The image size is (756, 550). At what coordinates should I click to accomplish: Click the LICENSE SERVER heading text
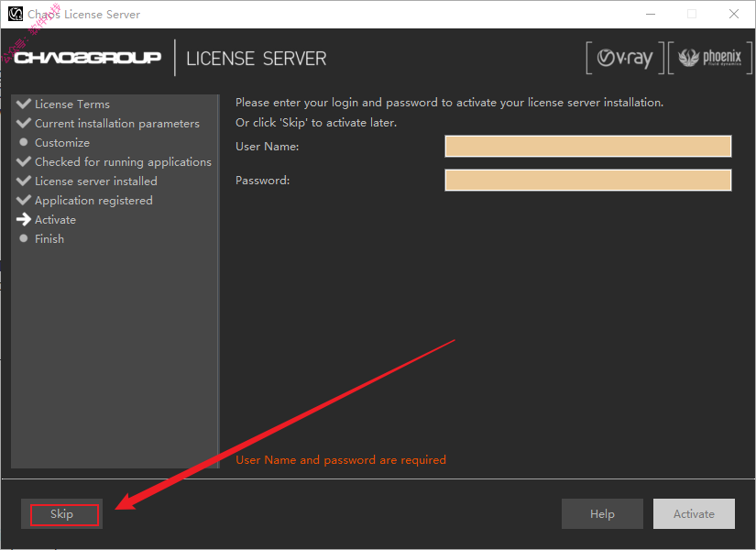256,59
